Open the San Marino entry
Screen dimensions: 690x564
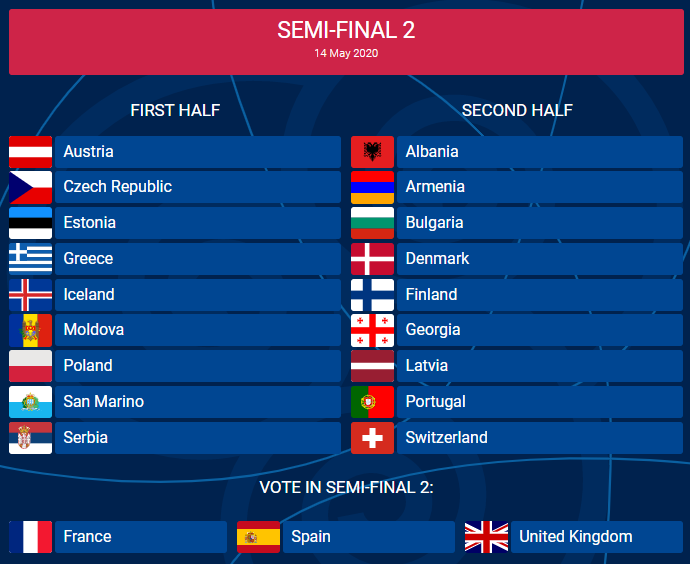pos(197,402)
